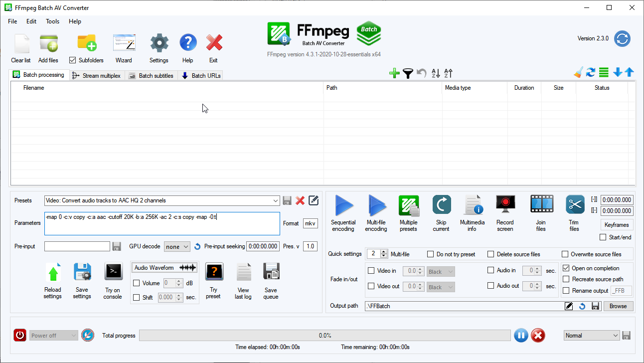Click the filter funnel icon above file list
The height and width of the screenshot is (363, 644).
point(408,74)
